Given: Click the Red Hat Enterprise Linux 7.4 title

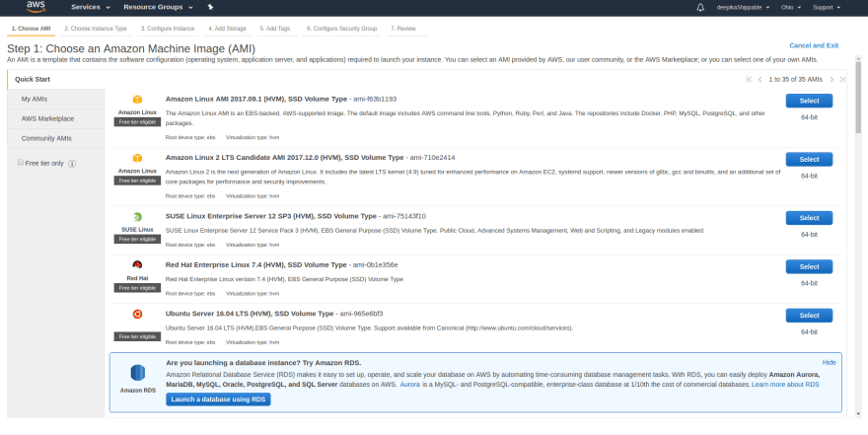Looking at the screenshot, I should [x=255, y=265].
